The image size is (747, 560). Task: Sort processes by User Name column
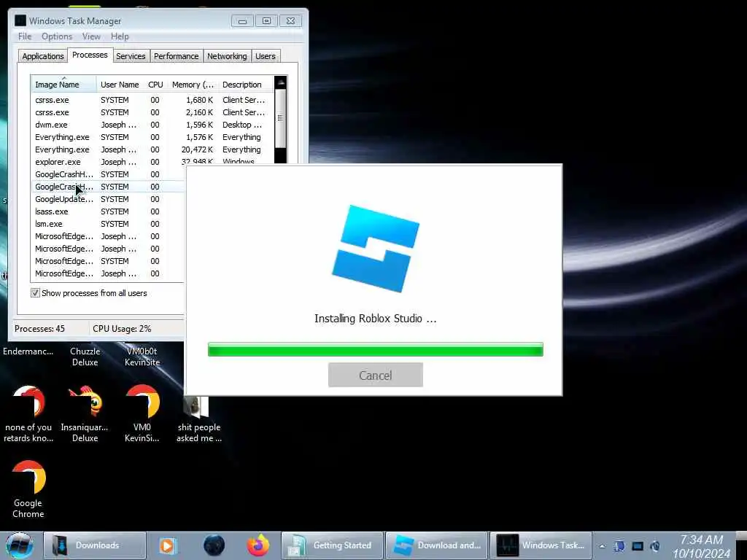pos(120,85)
